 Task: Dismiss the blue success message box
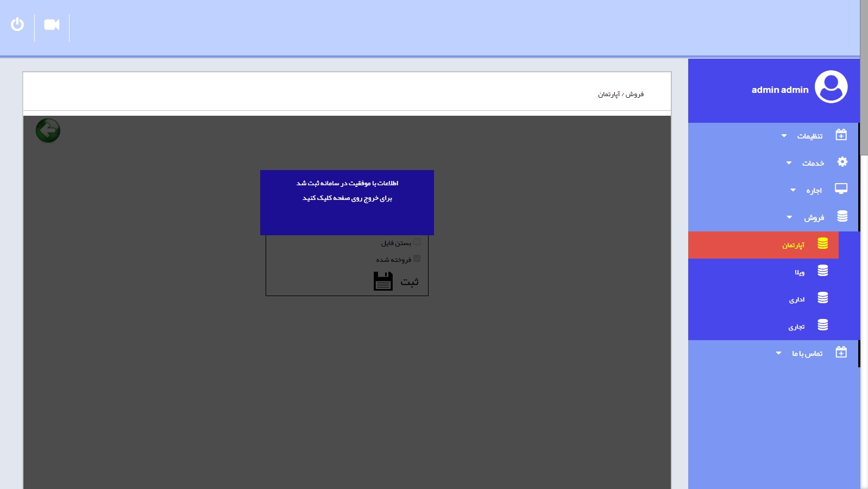point(347,202)
